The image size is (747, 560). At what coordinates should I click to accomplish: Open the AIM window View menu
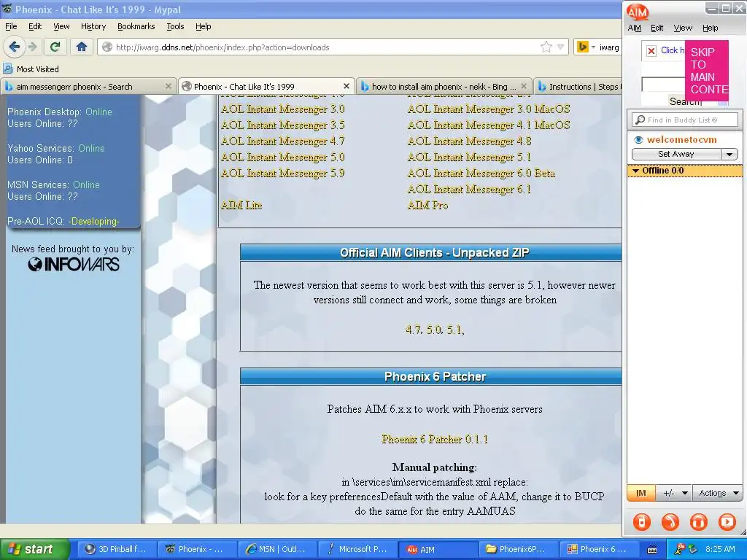(682, 28)
